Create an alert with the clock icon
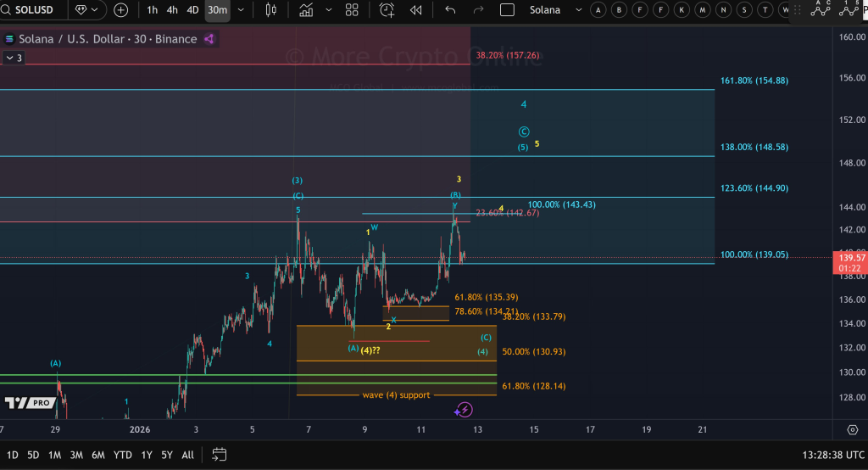This screenshot has height=470, width=868. pos(387,10)
